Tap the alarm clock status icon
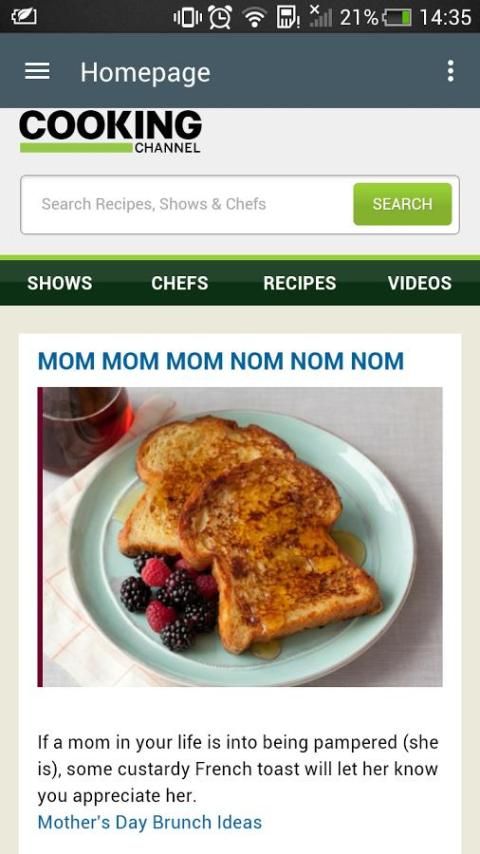 [x=220, y=17]
